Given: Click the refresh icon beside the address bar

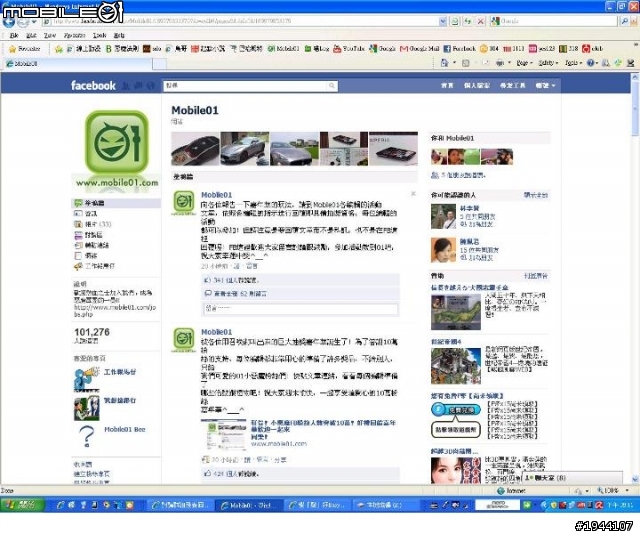Looking at the screenshot, I should pos(468,21).
